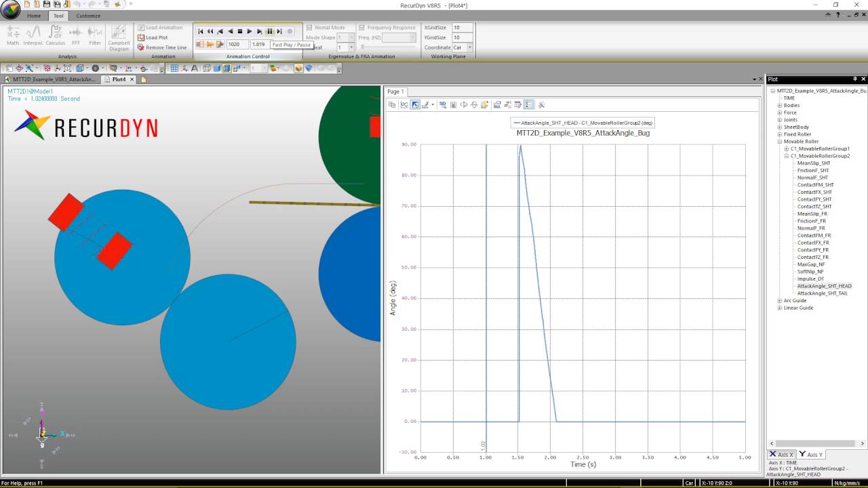
Task: Switch to the Customize ribbon tab
Action: pos(88,16)
